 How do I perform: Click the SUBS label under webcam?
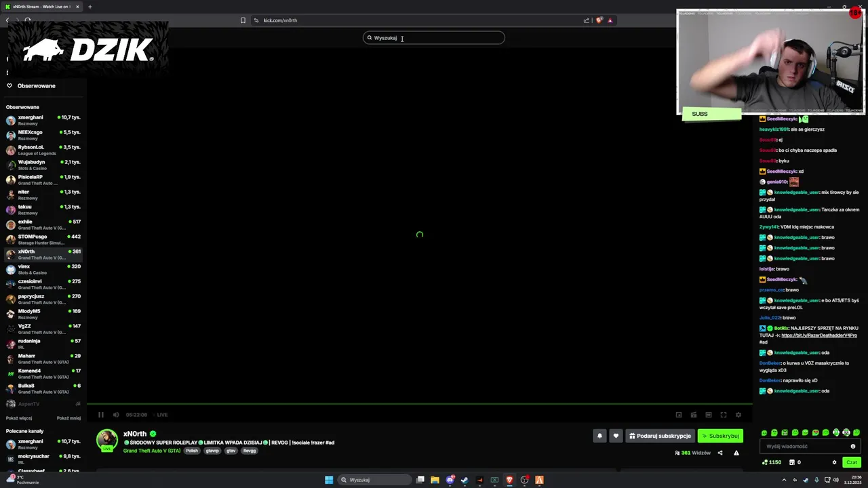(711, 114)
